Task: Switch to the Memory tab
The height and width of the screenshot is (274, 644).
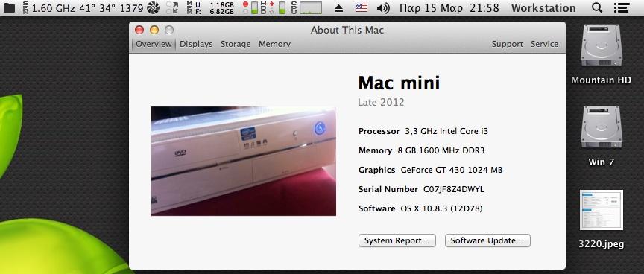Action: pos(274,44)
